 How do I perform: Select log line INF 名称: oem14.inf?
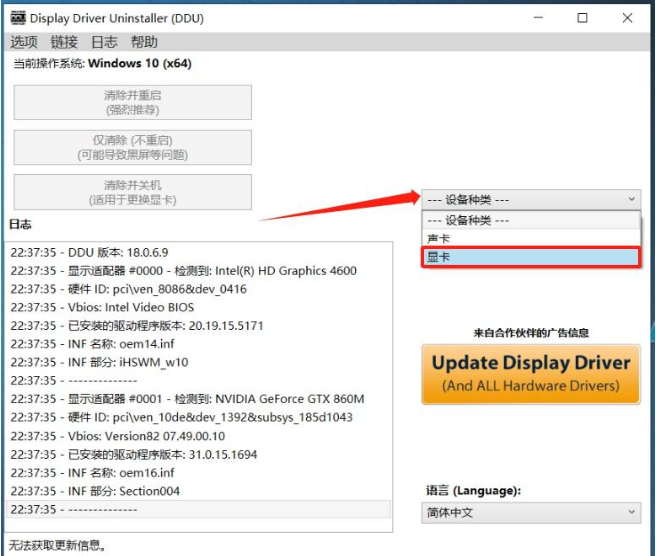click(198, 344)
